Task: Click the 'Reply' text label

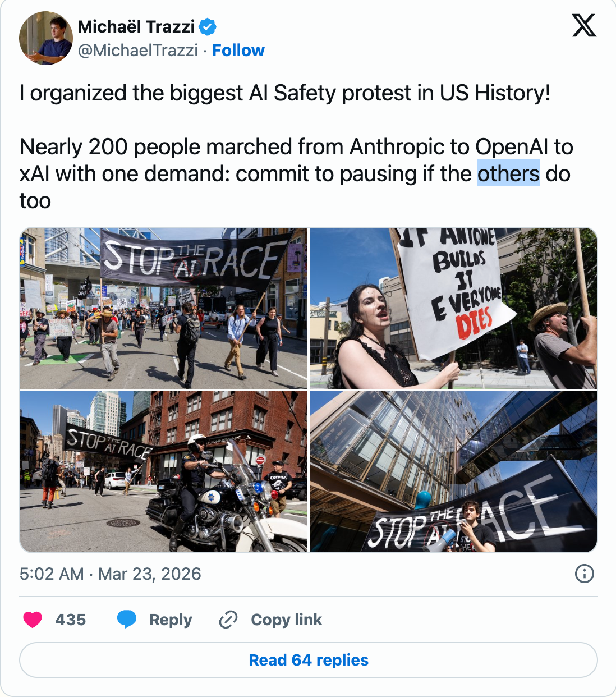Action: tap(171, 620)
